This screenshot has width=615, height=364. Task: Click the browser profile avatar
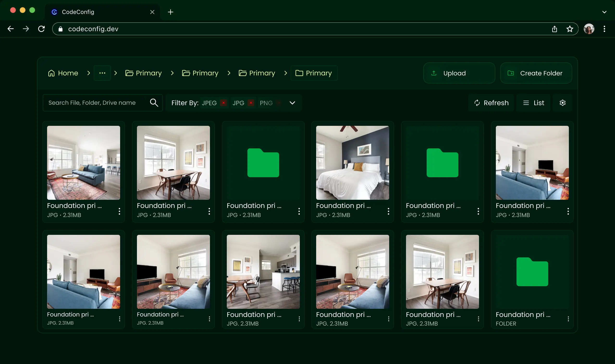click(x=589, y=29)
